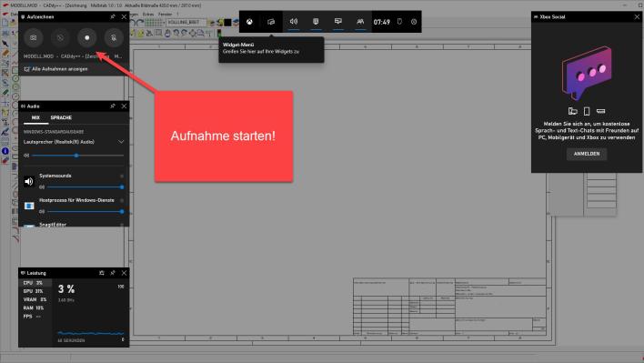
Task: Open Game Bar settings gear icon
Action: tap(414, 22)
